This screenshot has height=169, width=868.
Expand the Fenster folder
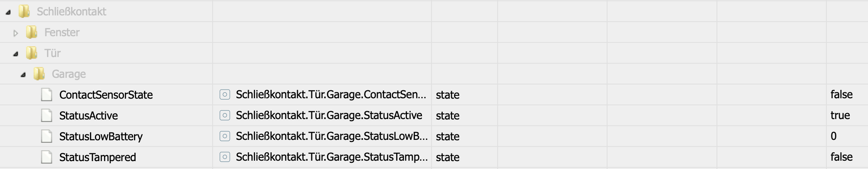coord(16,33)
